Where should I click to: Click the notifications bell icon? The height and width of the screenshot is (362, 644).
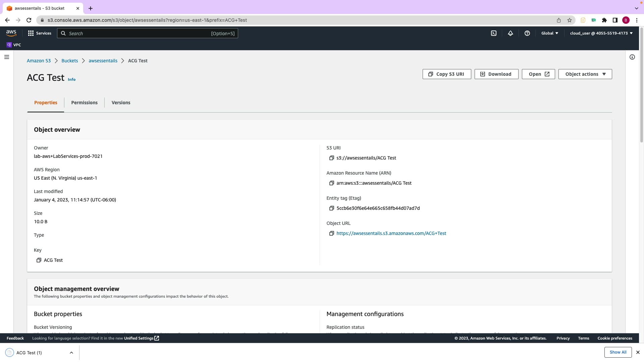point(511,33)
